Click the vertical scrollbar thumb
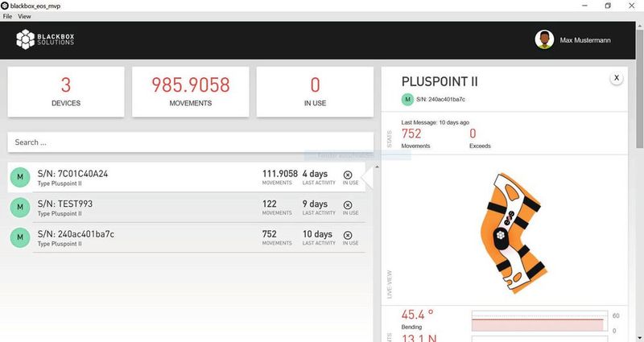The height and width of the screenshot is (342, 644). [639, 88]
